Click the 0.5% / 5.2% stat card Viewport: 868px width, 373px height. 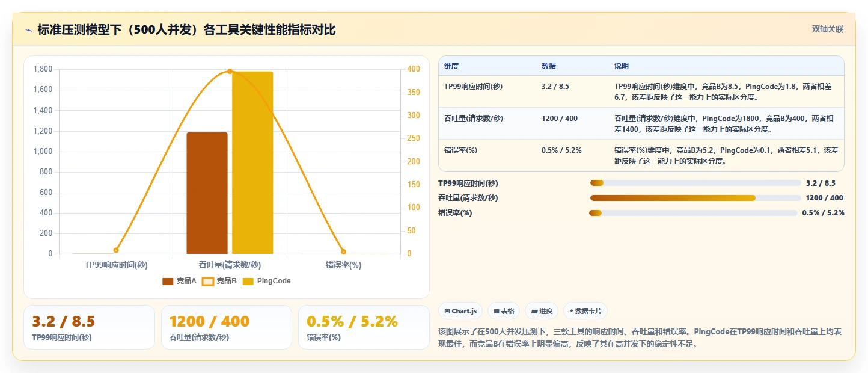(364, 327)
